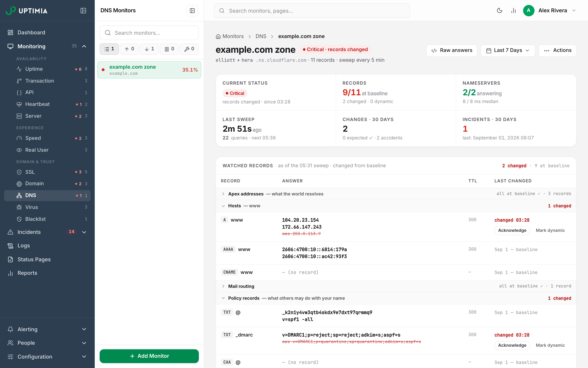
Task: Open the Last 7 Days dropdown
Action: point(508,50)
